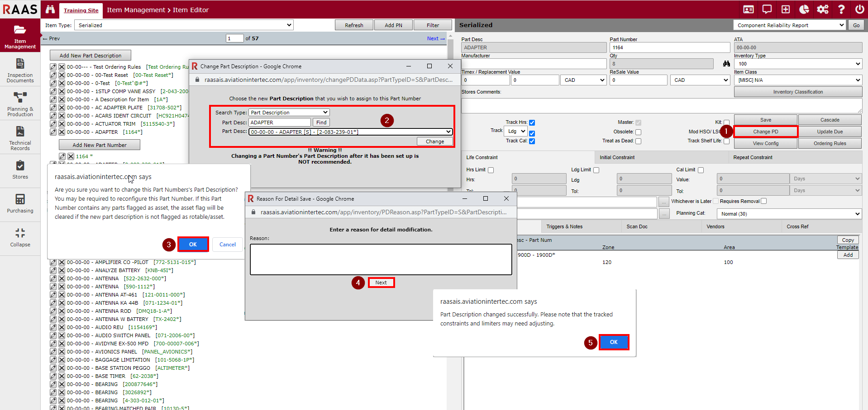Open the Search Type dropdown in dialog
868x410 pixels.
coord(289,113)
